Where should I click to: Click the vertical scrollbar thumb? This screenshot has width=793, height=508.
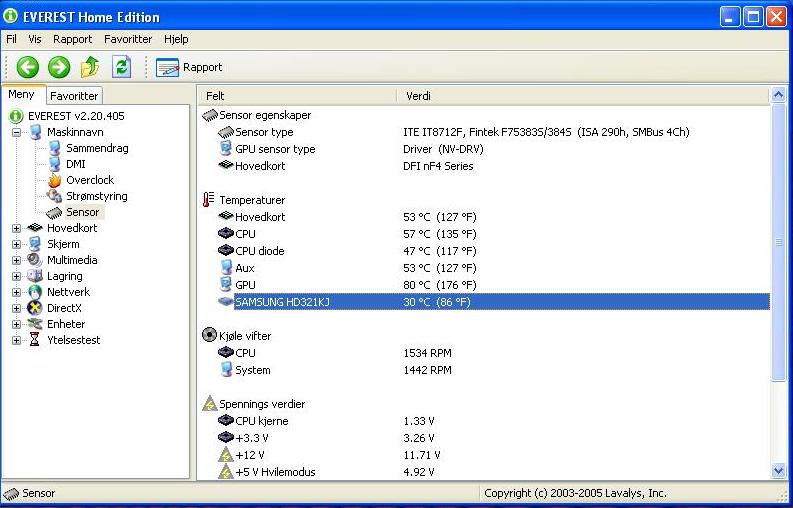[x=778, y=242]
